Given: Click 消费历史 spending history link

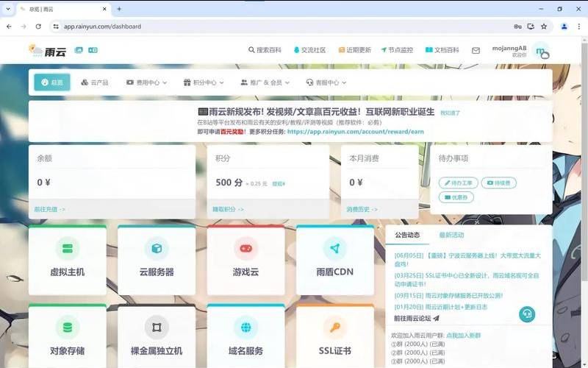Looking at the screenshot, I should [x=362, y=209].
